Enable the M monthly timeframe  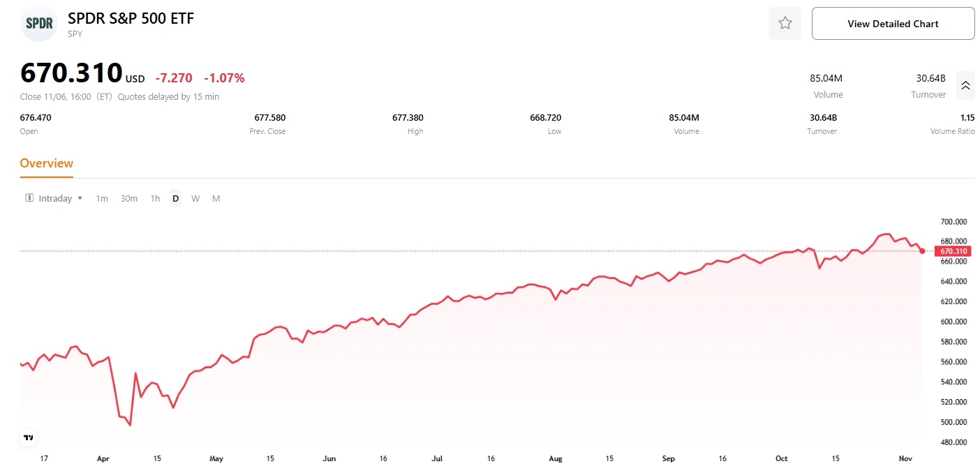coord(216,198)
